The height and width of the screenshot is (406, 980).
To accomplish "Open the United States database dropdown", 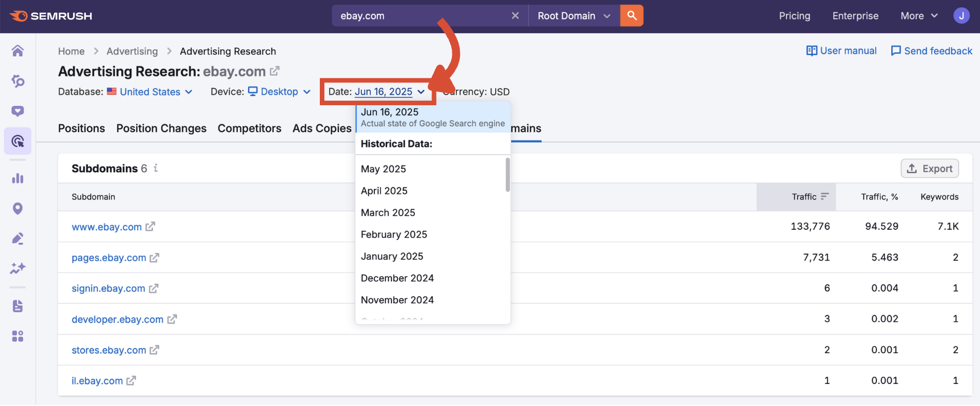I will pos(150,92).
